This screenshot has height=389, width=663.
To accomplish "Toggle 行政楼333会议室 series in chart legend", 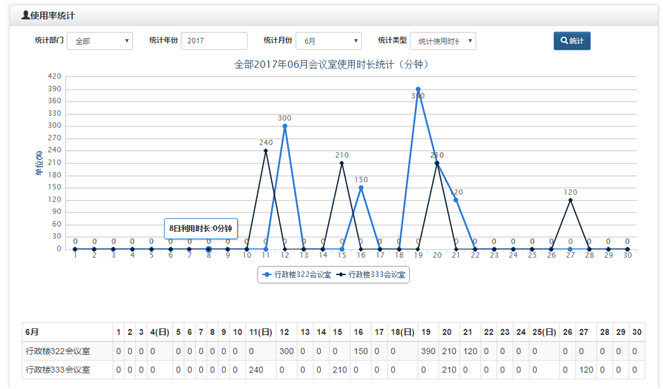I will [x=371, y=275].
